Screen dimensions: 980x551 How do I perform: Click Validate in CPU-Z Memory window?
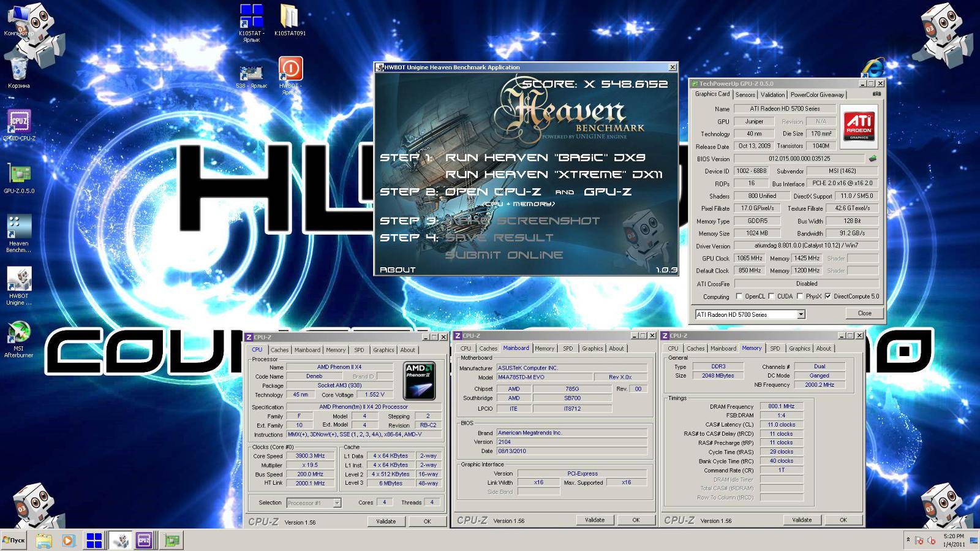coord(802,520)
